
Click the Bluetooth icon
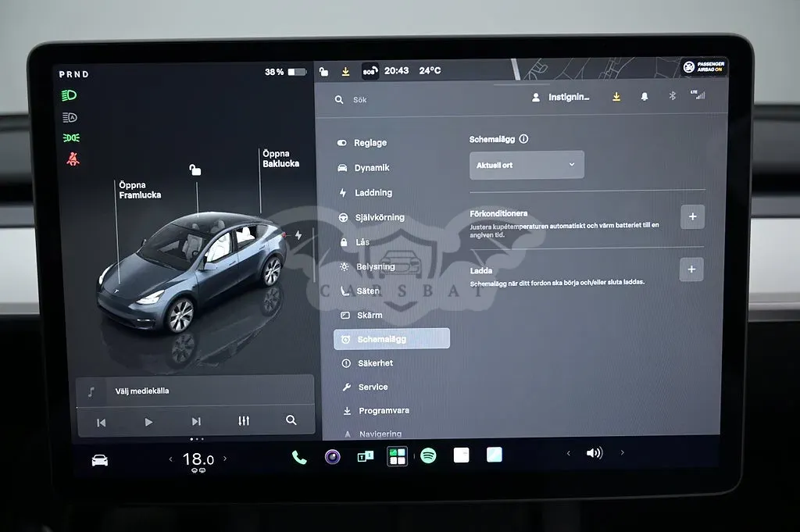pos(673,95)
